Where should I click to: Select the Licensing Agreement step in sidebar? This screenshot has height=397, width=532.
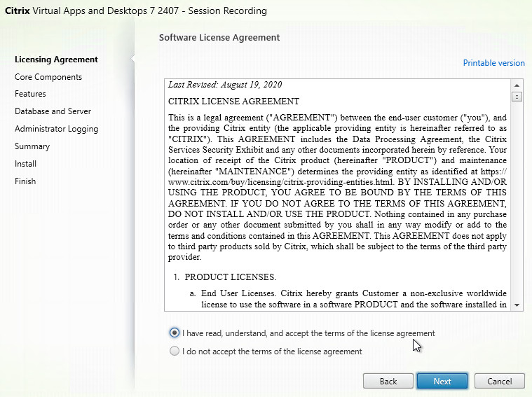click(x=56, y=60)
